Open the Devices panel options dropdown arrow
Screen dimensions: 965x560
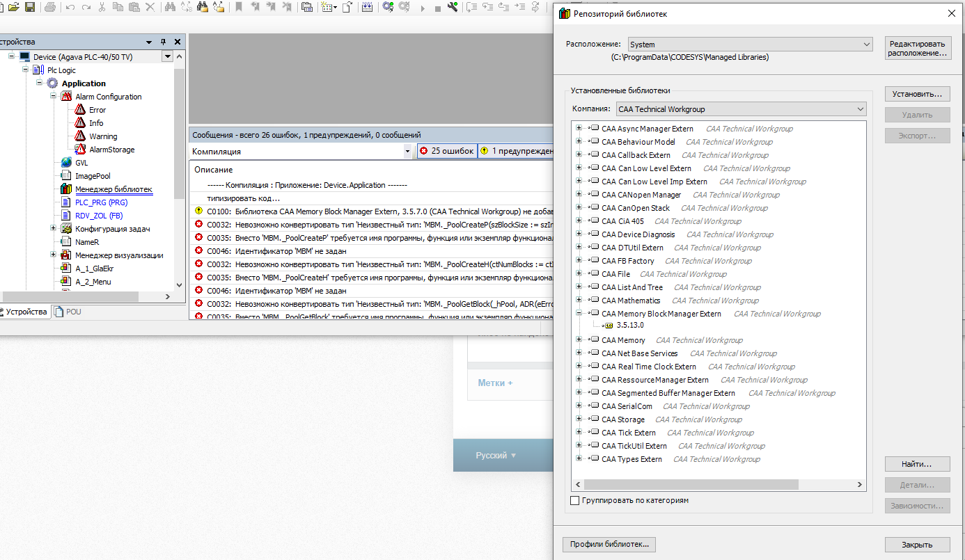(149, 42)
